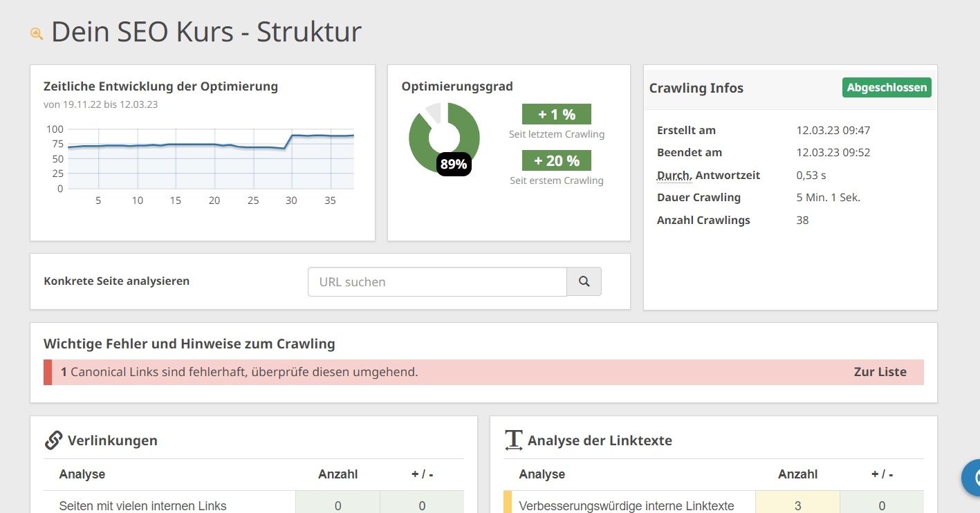Click the optimization line chart
The width and height of the screenshot is (980, 513).
pos(210,158)
